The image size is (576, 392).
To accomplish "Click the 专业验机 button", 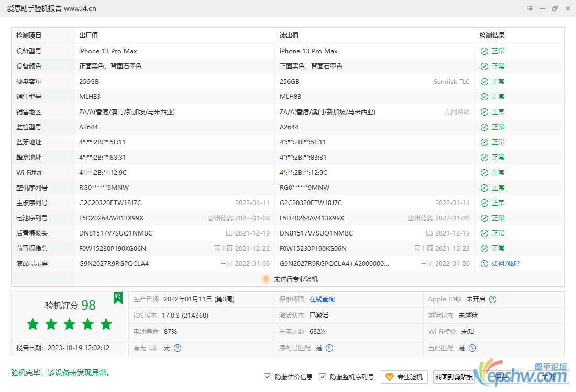I will [x=404, y=377].
